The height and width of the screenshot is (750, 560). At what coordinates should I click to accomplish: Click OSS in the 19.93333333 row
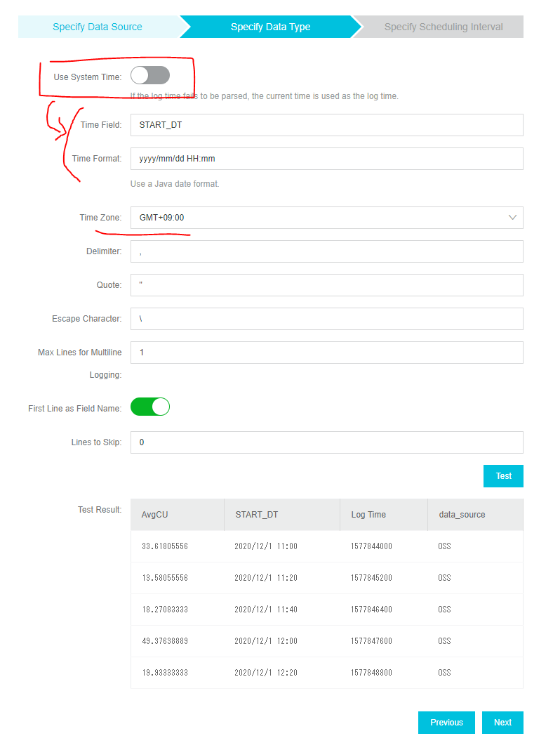pyautogui.click(x=444, y=673)
